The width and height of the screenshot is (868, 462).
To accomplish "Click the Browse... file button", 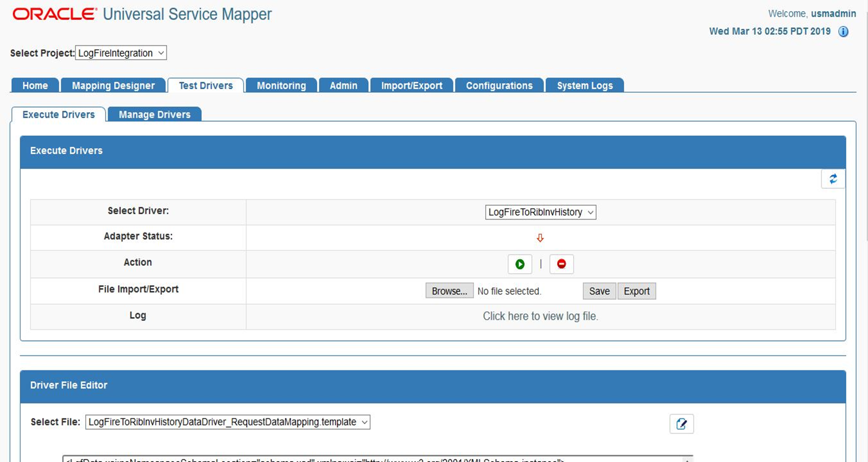I will pyautogui.click(x=449, y=291).
